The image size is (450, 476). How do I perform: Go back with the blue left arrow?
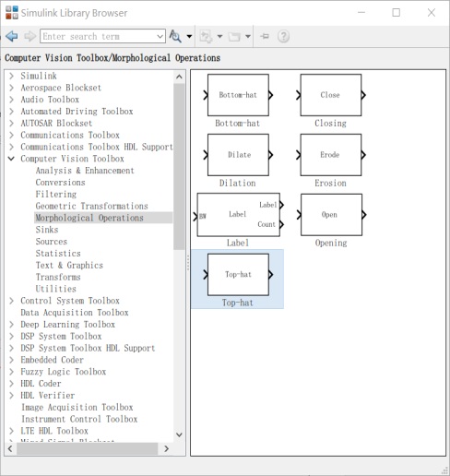click(12, 36)
